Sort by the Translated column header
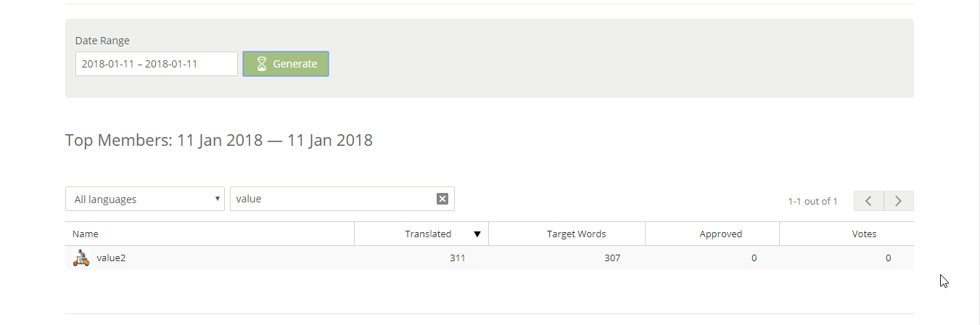The height and width of the screenshot is (325, 980). pyautogui.click(x=428, y=234)
